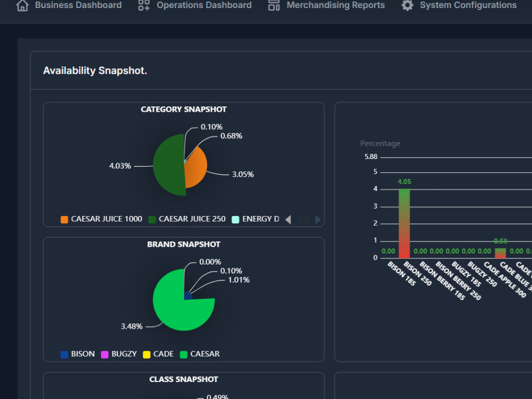Click the dark green category pie slice
Viewport: 532px width, 399px height.
click(x=168, y=165)
